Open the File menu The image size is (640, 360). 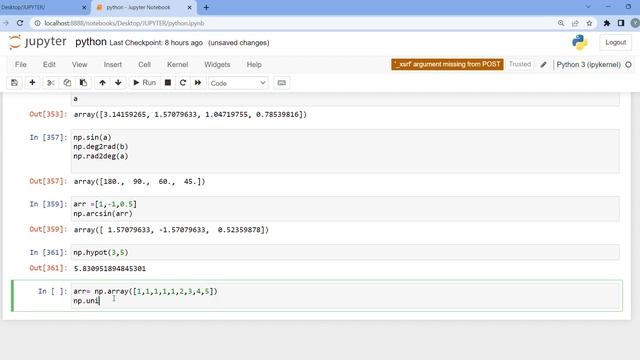click(21, 64)
